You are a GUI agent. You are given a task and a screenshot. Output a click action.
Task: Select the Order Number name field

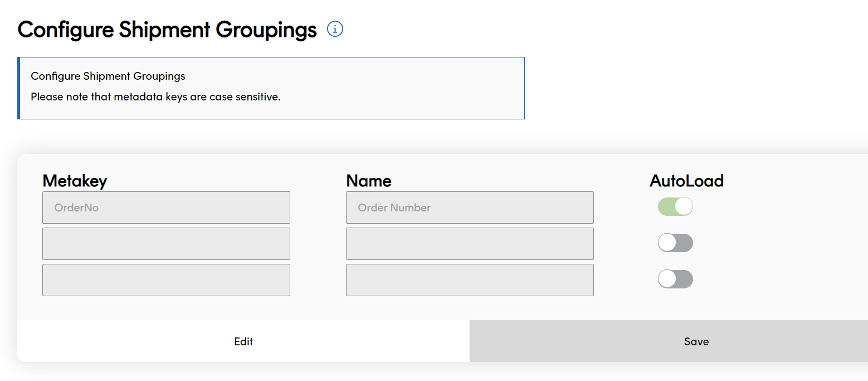[470, 207]
